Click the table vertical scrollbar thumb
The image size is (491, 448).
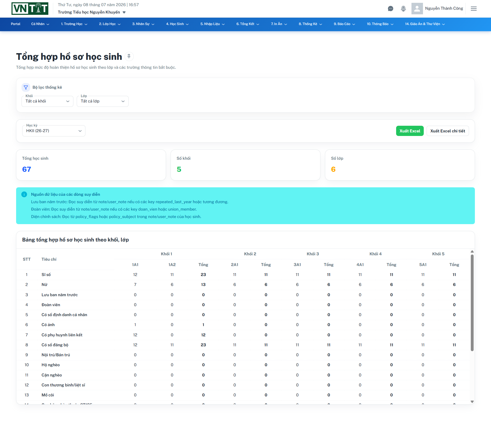point(472,303)
